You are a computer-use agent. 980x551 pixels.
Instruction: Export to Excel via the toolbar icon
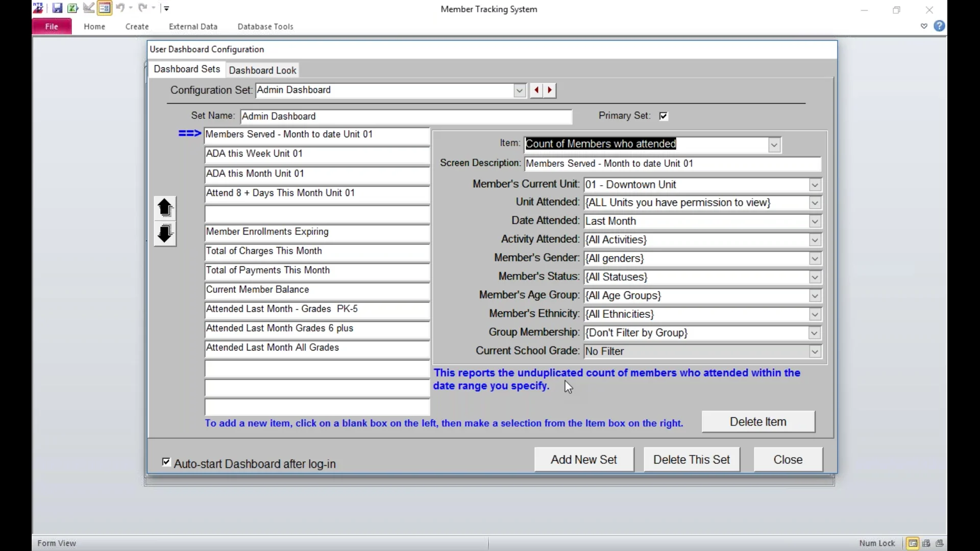(x=72, y=8)
